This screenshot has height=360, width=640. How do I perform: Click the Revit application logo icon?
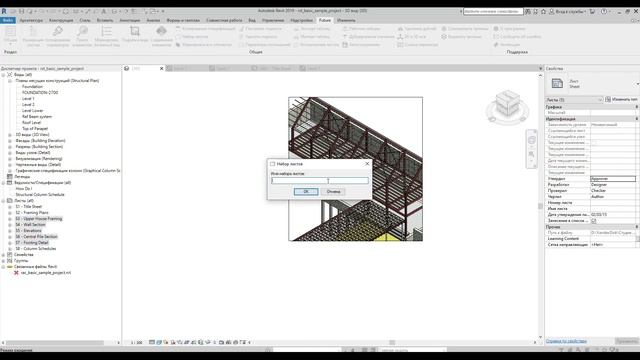point(4,11)
